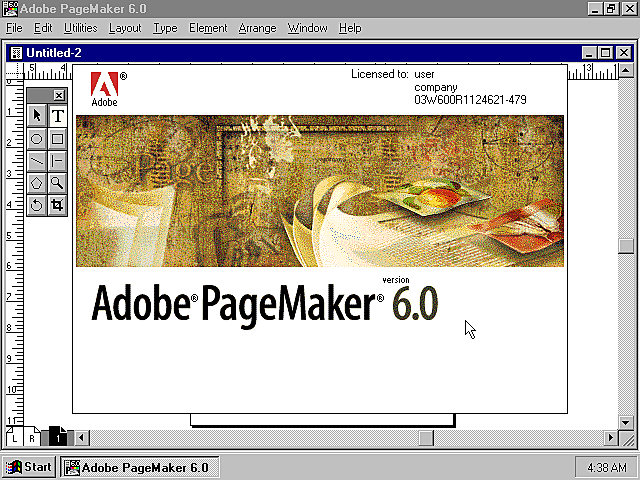
Task: Open the Utilities menu
Action: 80,28
